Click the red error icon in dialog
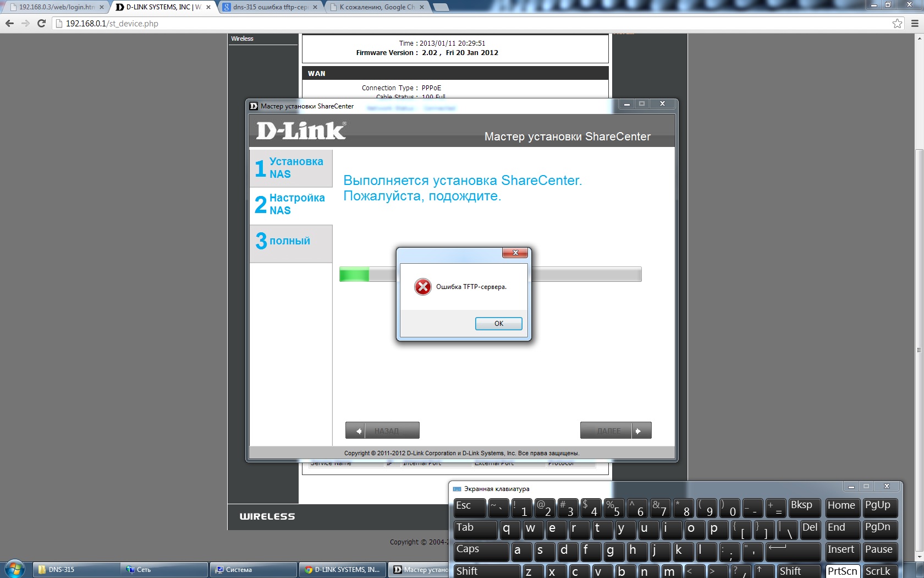The width and height of the screenshot is (924, 578). click(422, 287)
